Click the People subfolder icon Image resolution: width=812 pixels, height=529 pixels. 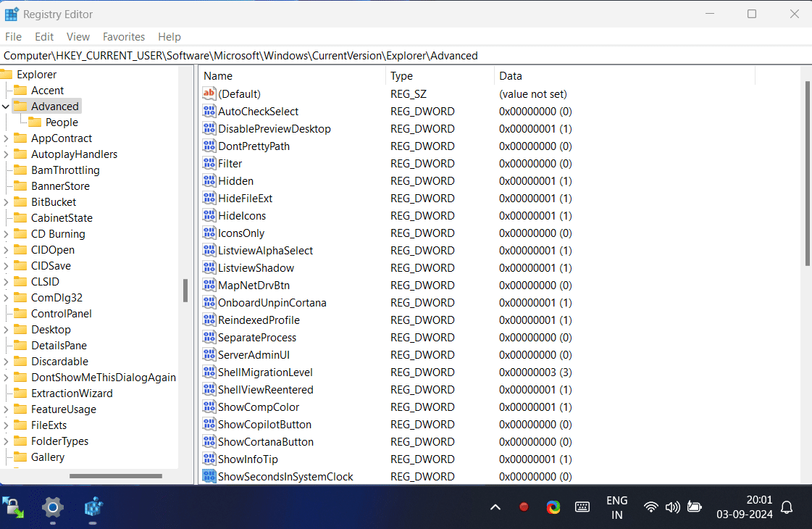[x=35, y=122]
